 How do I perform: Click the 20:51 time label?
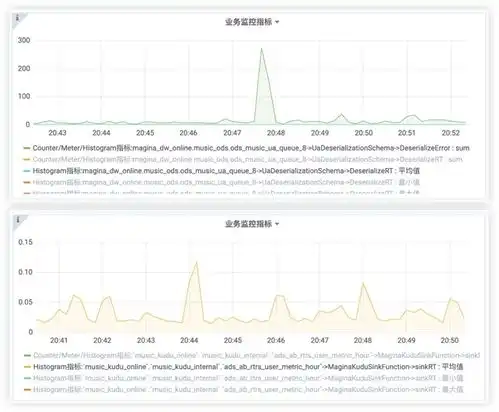click(407, 133)
